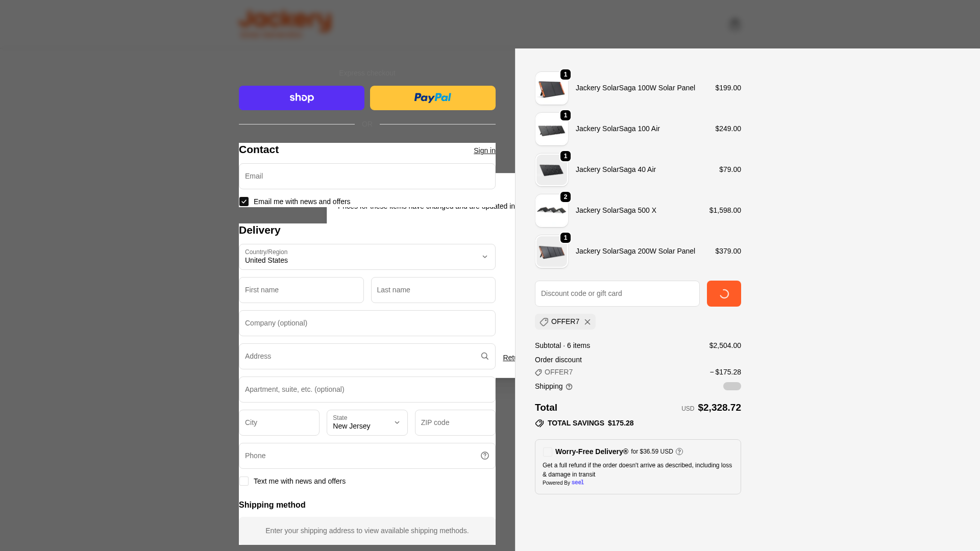
Task: Focus the Email input field
Action: coord(367,176)
